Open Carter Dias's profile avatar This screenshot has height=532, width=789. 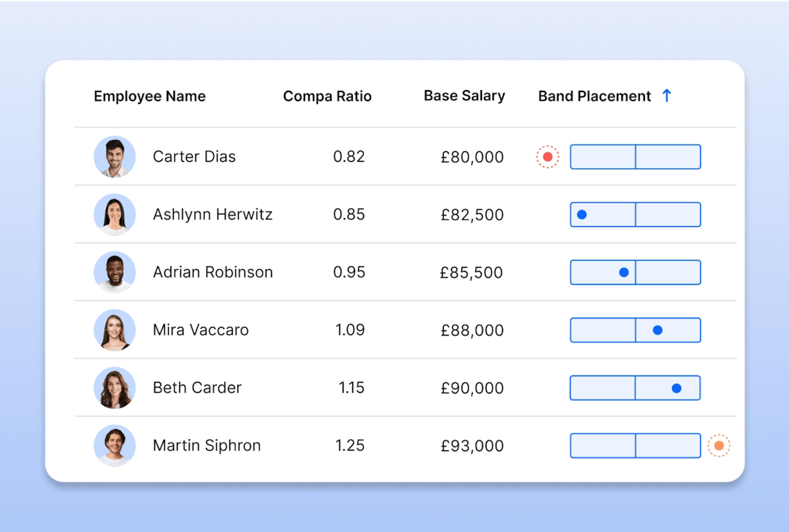click(x=114, y=157)
